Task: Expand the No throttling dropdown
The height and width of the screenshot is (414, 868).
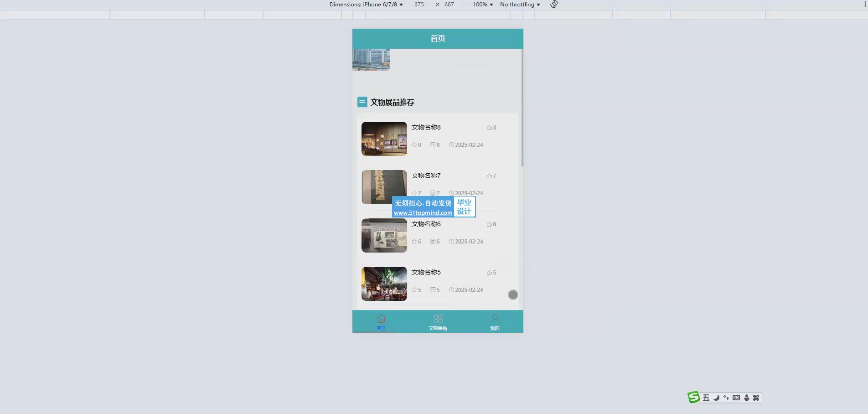Action: pos(520,5)
